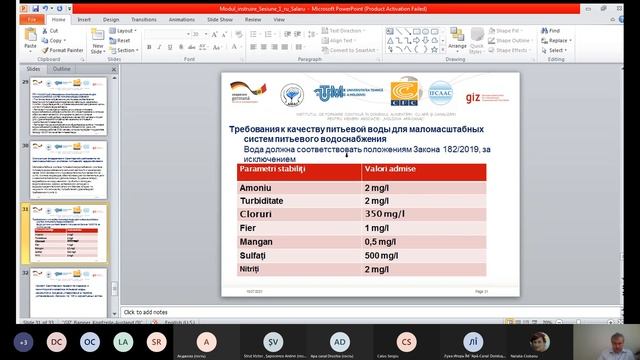Open the Align Text dropdown
640x360 pixels.
click(339, 40)
